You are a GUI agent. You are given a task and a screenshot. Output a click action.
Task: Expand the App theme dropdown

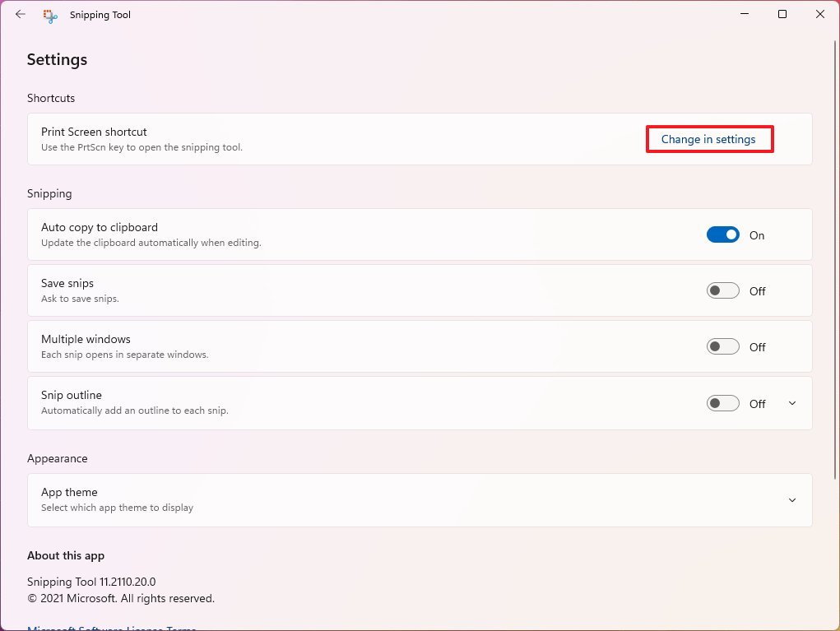coord(792,499)
